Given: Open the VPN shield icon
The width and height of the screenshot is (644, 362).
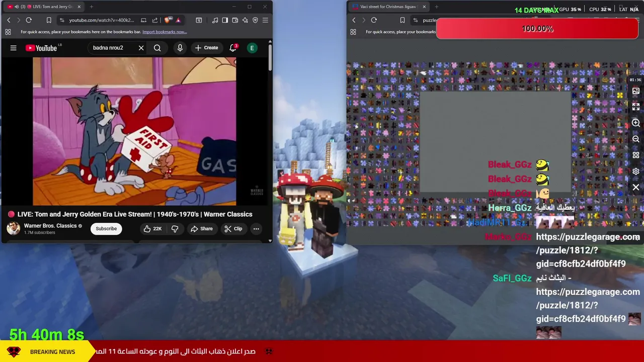Looking at the screenshot, I should 255,20.
